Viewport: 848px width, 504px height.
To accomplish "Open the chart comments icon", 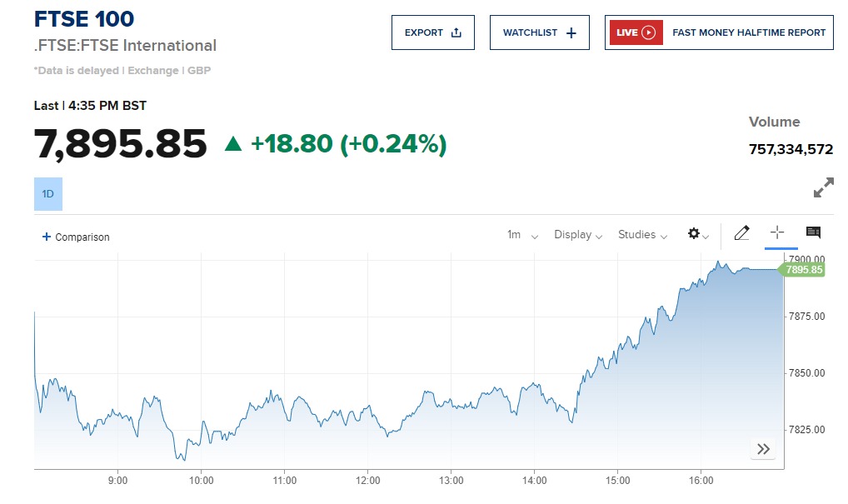I will (x=813, y=233).
